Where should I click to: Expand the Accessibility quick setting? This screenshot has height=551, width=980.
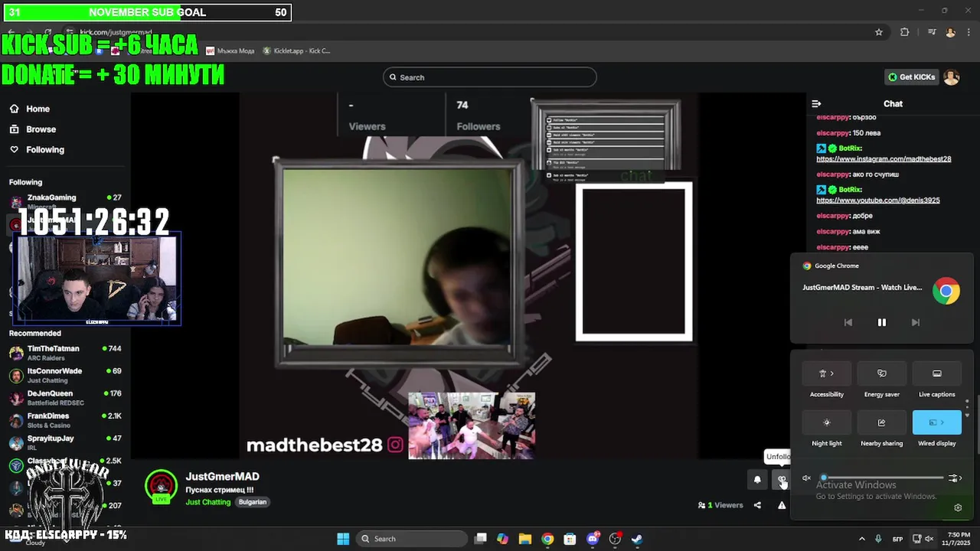tap(826, 373)
